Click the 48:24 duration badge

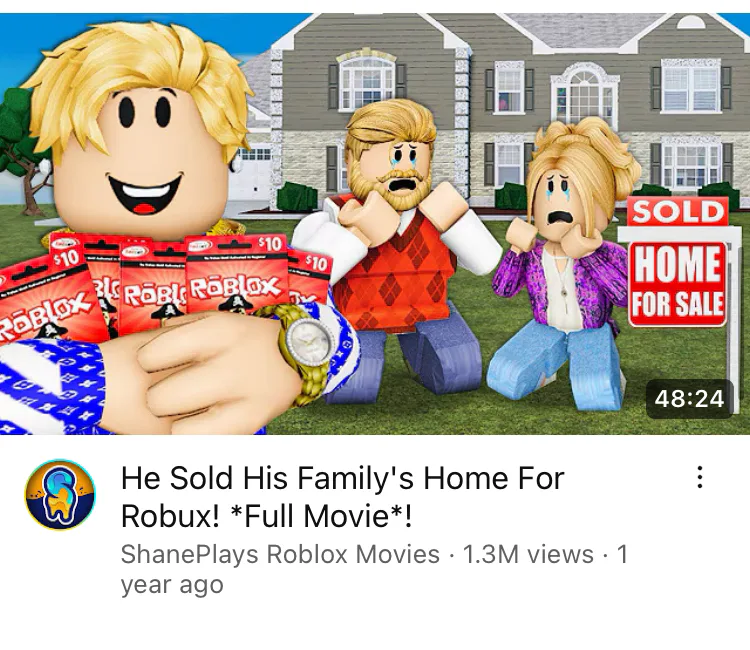689,398
